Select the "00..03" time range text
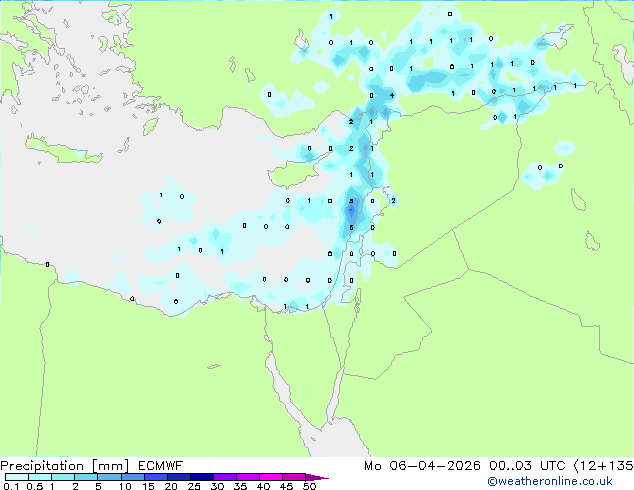This screenshot has width=634, height=490. pyautogui.click(x=510, y=466)
